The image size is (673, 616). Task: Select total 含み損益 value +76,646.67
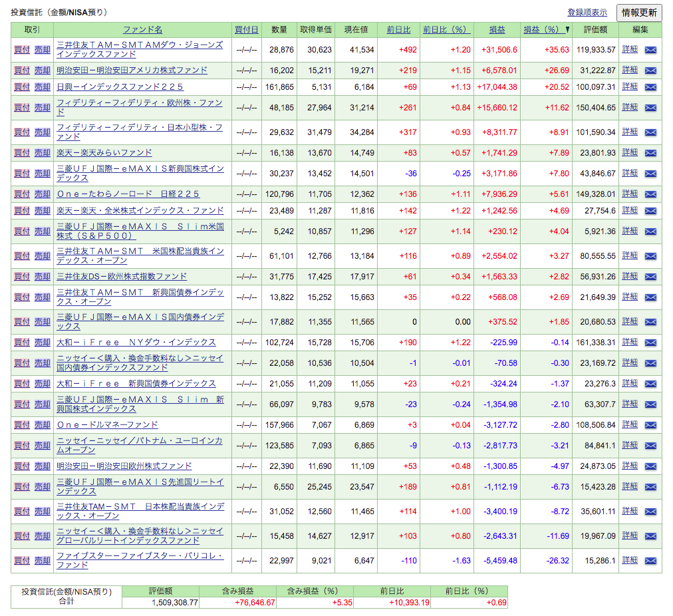(255, 603)
